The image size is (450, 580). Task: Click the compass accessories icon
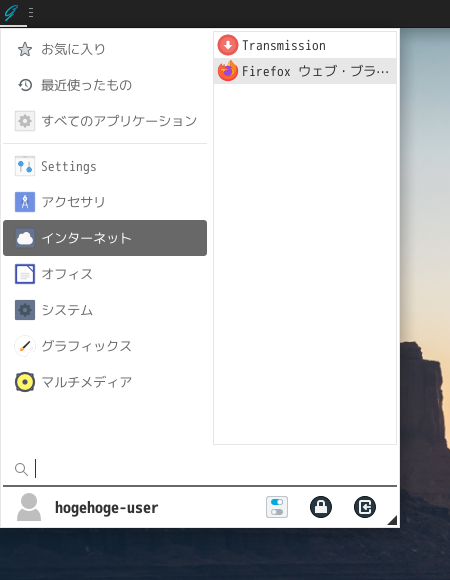[25, 202]
